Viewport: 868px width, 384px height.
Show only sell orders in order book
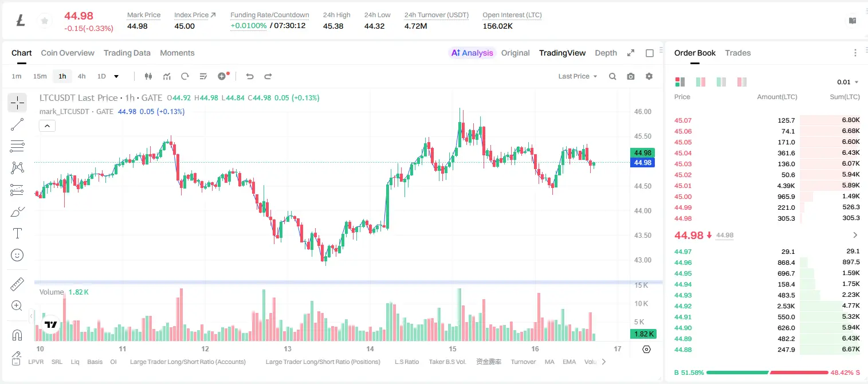(x=742, y=82)
